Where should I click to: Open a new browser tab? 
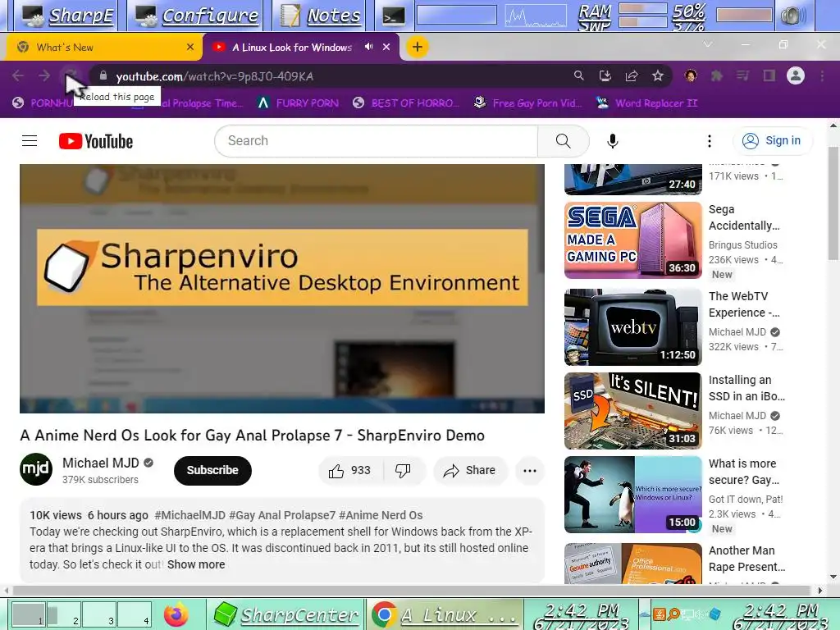[x=418, y=47]
